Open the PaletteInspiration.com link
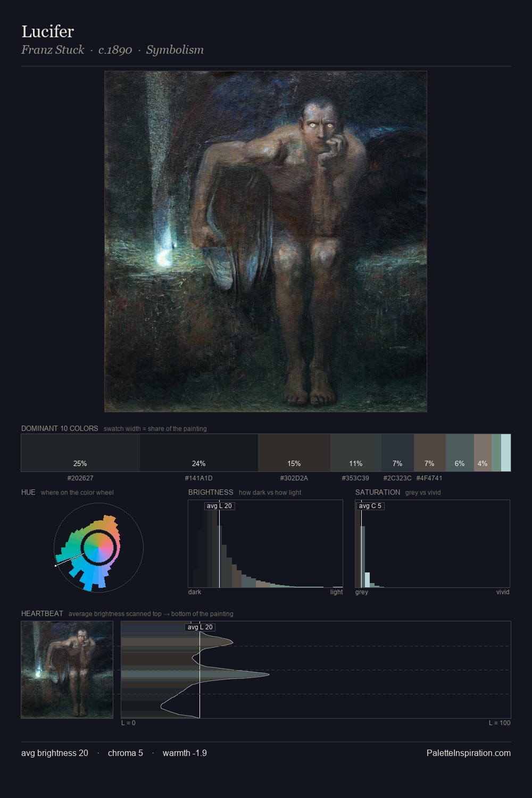The image size is (532, 798). coord(469,753)
